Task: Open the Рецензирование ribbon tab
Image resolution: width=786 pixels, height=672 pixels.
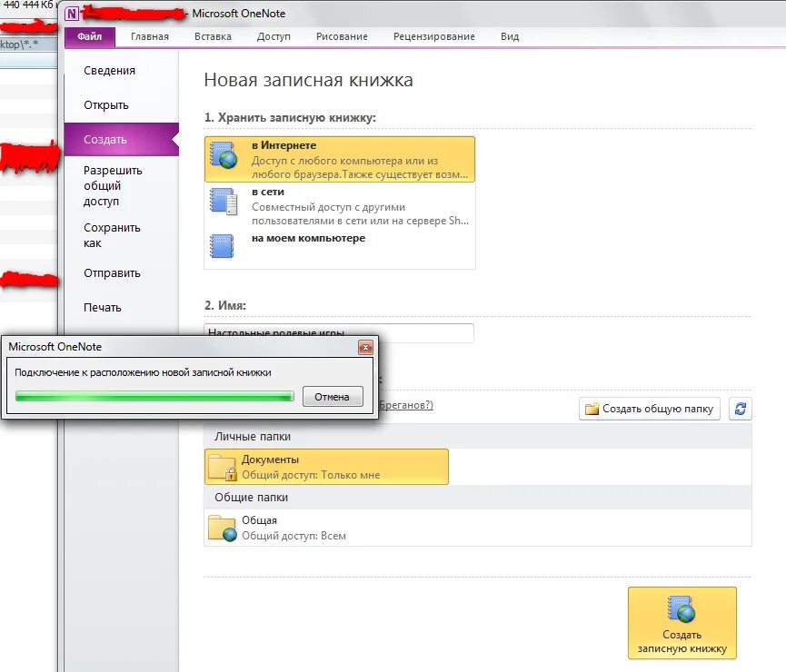Action: [434, 36]
